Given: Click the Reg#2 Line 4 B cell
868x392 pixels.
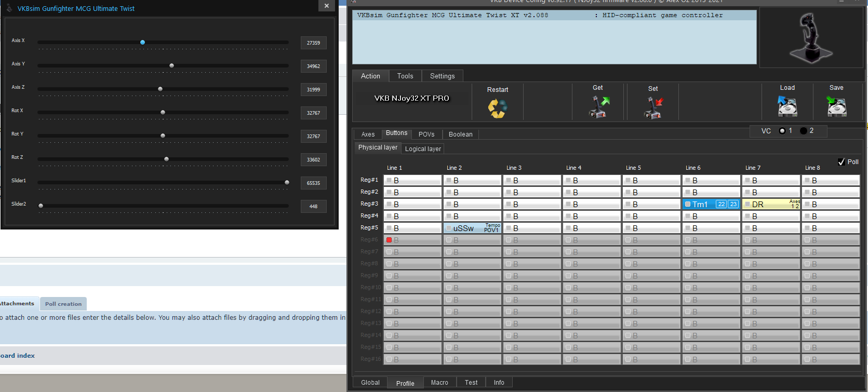Looking at the screenshot, I should [592, 192].
